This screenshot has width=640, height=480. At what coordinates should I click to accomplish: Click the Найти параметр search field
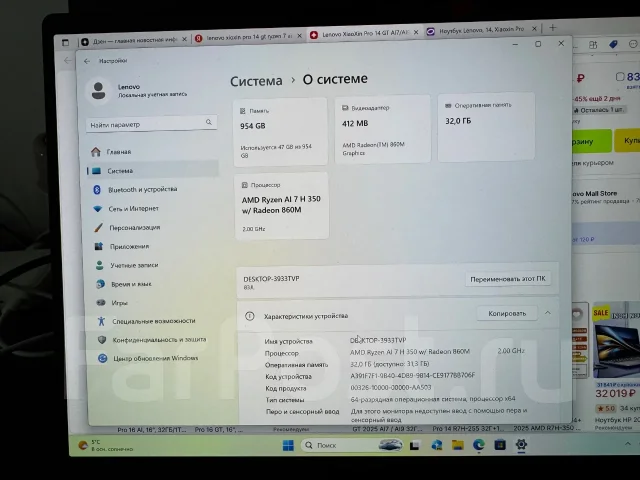[x=151, y=124]
